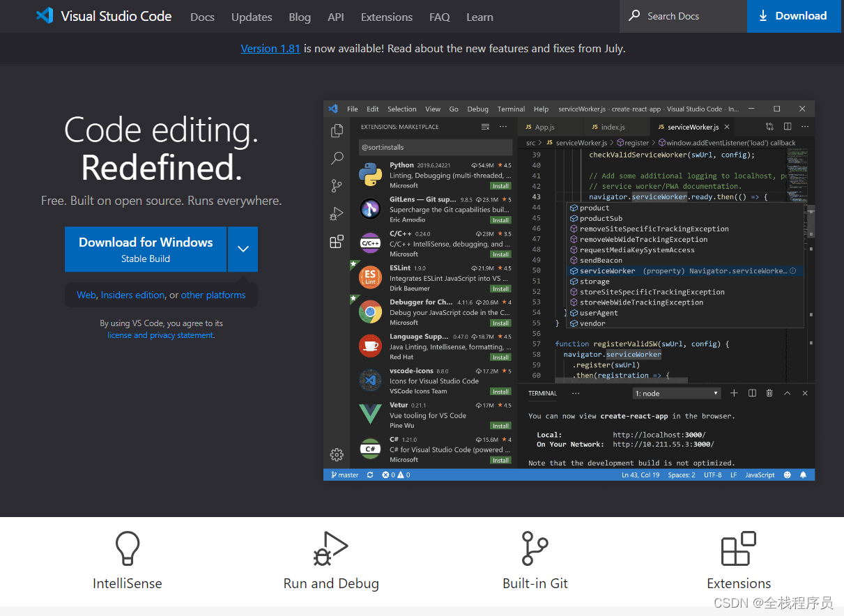Open the editor more actions ellipsis
The width and height of the screenshot is (844, 616).
(805, 127)
